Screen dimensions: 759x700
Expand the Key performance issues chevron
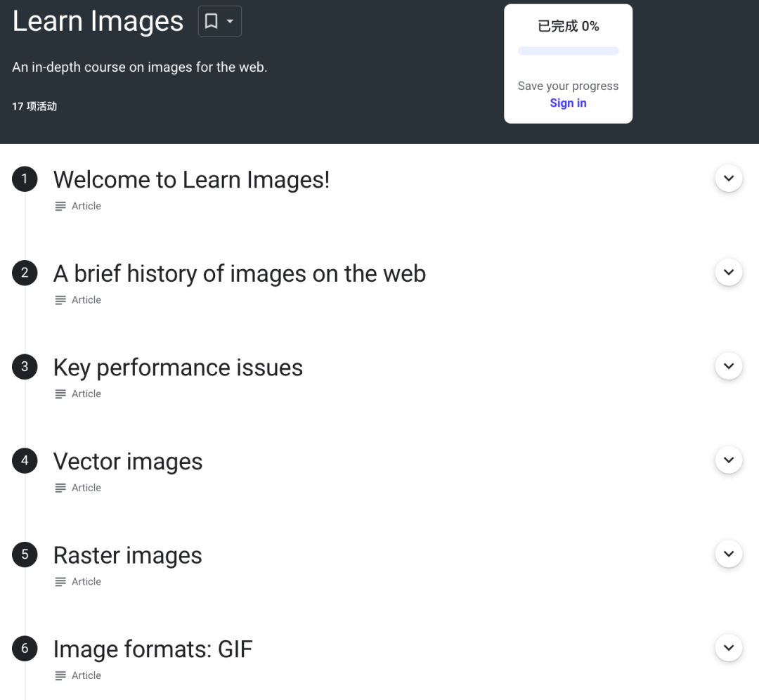729,366
